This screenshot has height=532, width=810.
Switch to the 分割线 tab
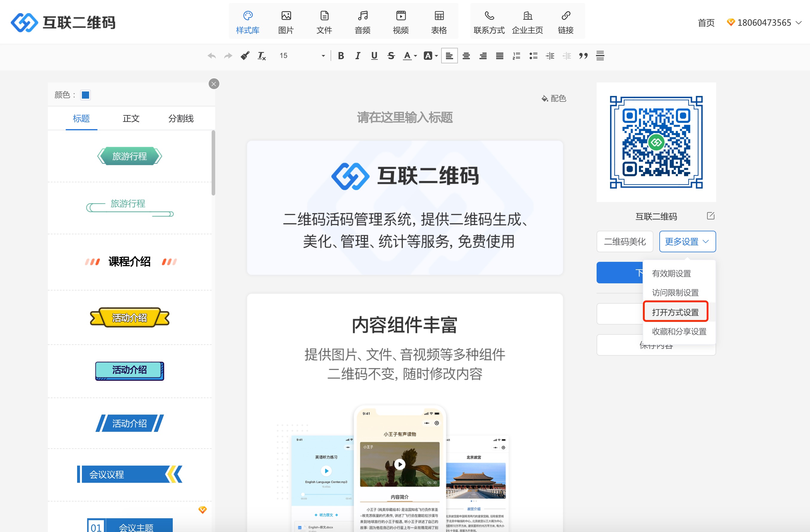pos(181,118)
